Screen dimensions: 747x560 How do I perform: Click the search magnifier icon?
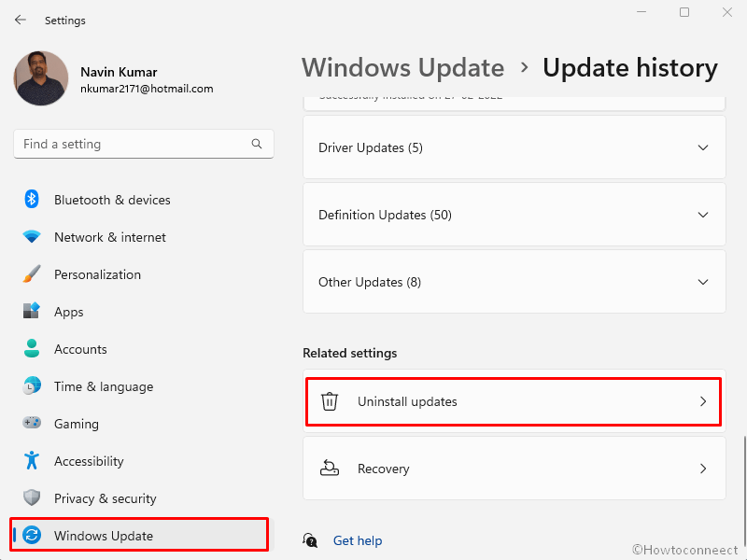pos(256,144)
